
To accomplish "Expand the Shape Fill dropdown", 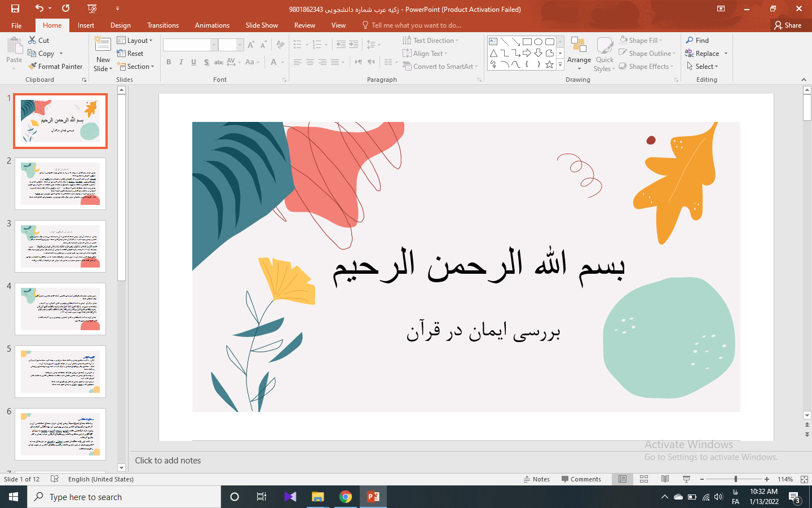I will [x=641, y=41].
